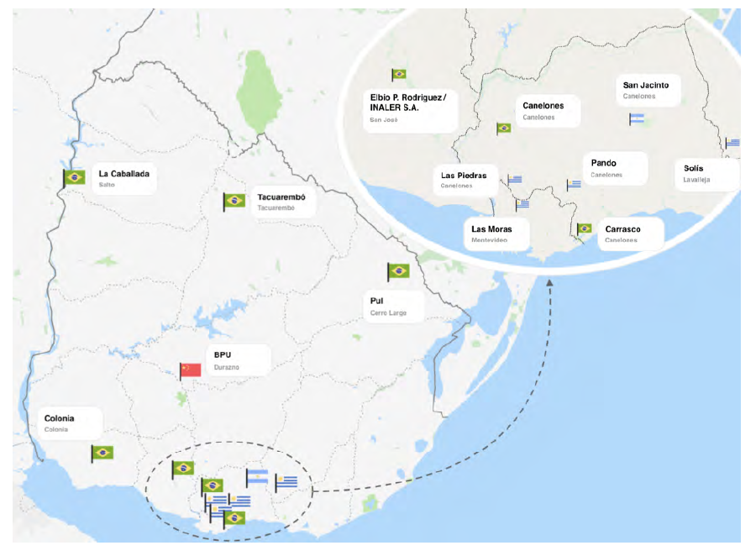Screen dimensions: 756x556
Task: Open the BPU Durazno label card
Action: coord(238,360)
